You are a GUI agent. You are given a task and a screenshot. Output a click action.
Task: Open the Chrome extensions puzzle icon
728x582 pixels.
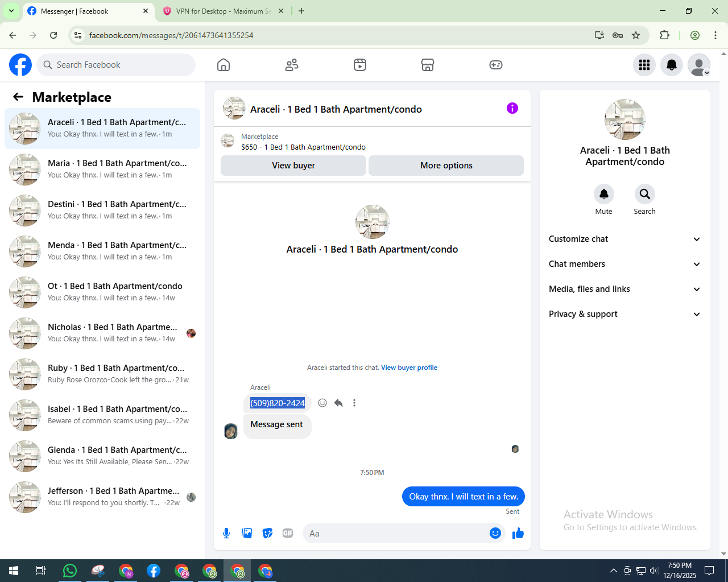pos(664,35)
